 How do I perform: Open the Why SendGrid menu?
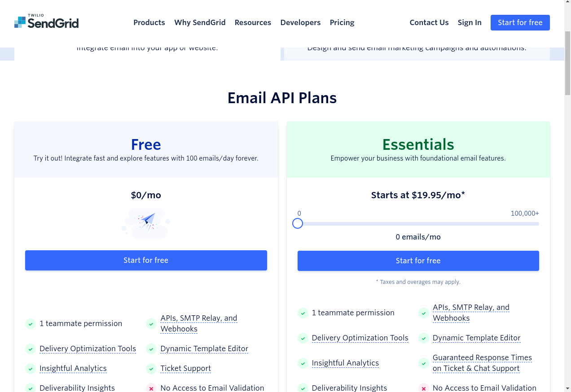click(x=200, y=22)
